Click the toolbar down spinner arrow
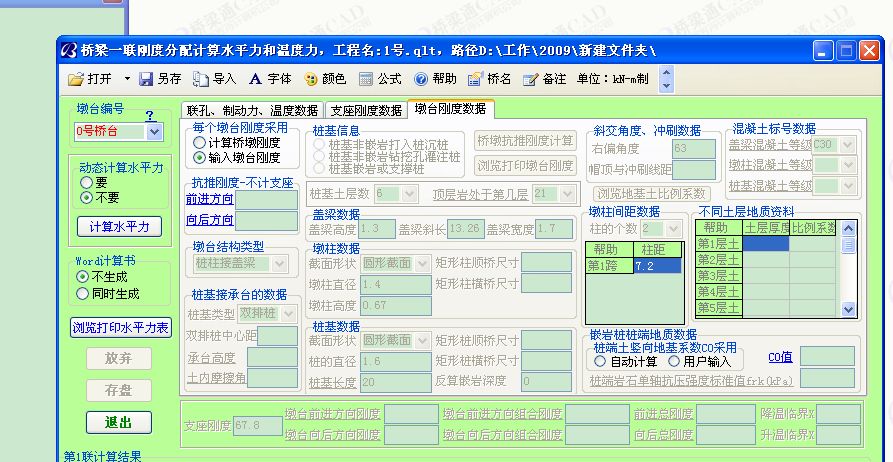This screenshot has height=462, width=893. point(666,86)
